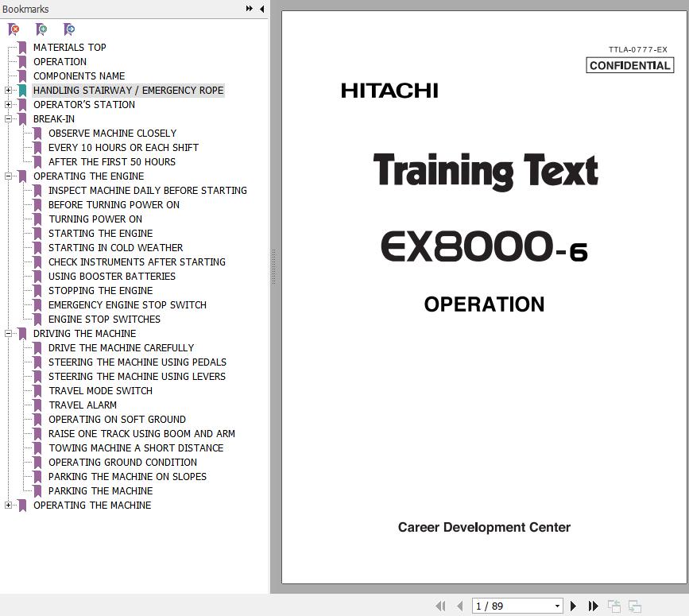Click the panel splitter handle between bookmarks and page
The image size is (689, 616).
click(273, 267)
